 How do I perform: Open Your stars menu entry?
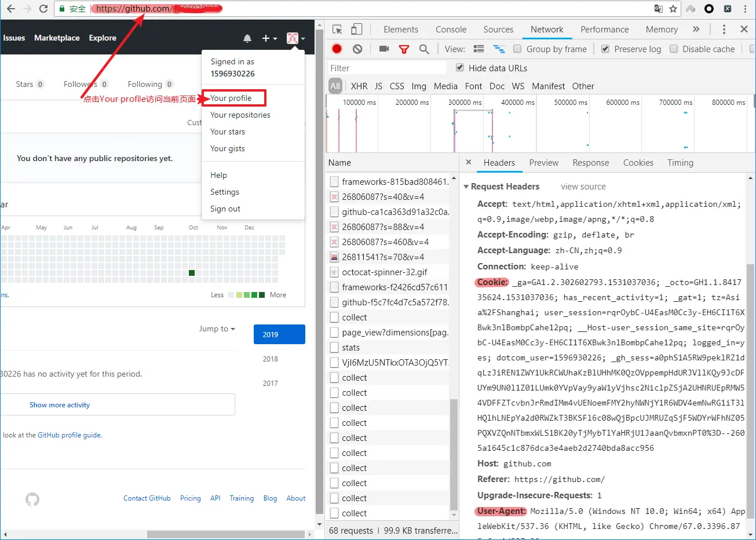[227, 132]
